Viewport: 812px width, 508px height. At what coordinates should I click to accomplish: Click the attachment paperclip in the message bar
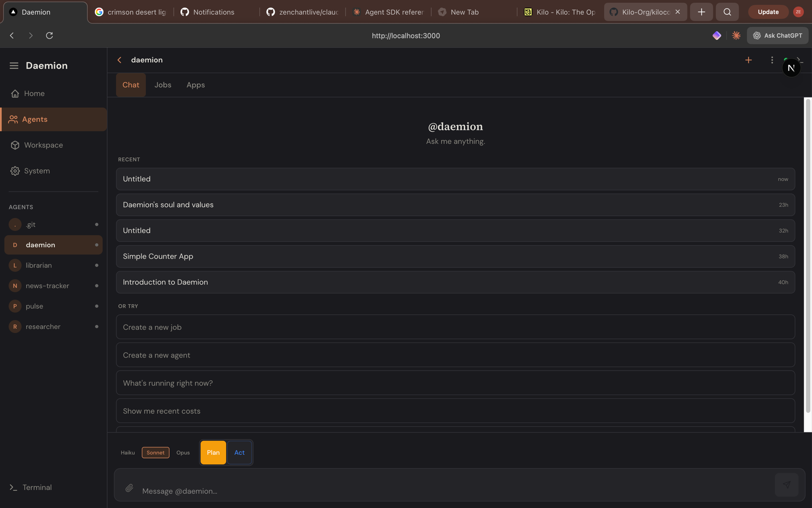(x=130, y=488)
